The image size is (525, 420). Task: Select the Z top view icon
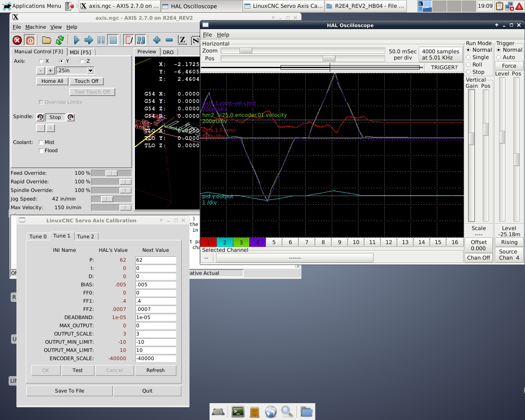coord(182,40)
